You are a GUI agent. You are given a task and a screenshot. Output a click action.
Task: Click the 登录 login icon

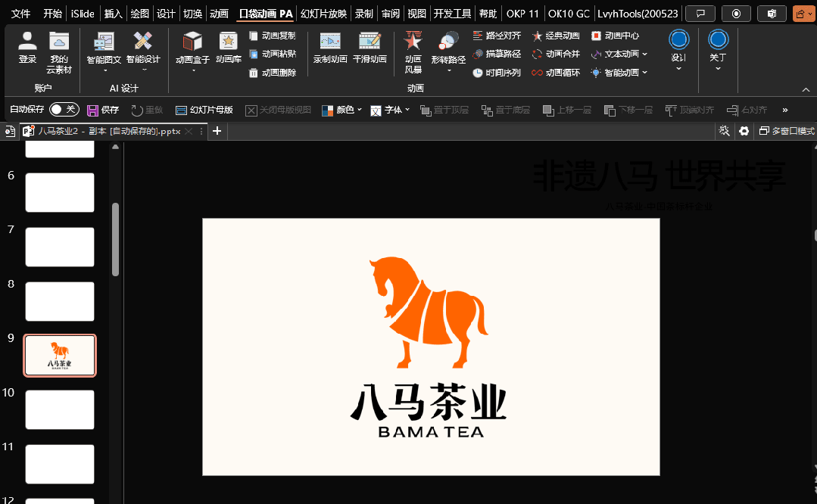click(x=27, y=47)
